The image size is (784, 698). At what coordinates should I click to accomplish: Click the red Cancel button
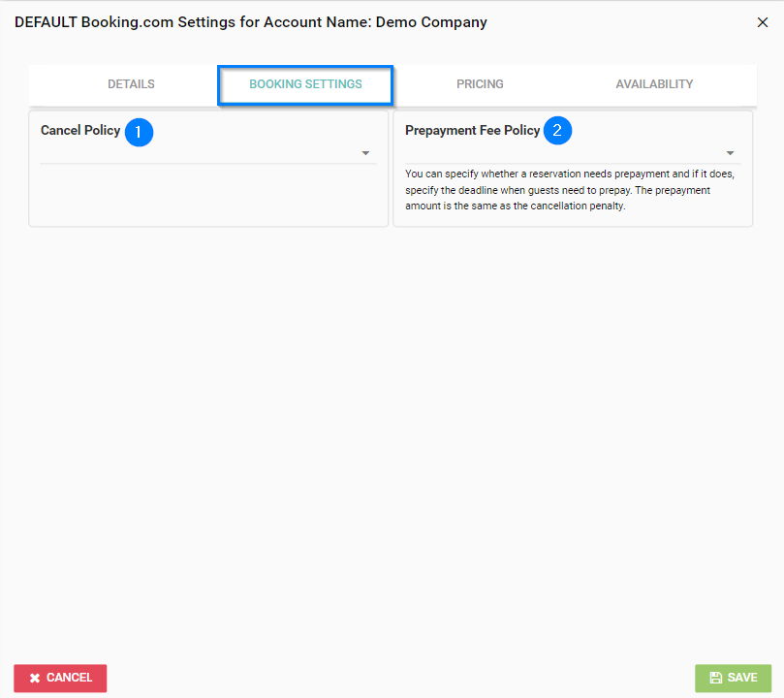coord(60,678)
